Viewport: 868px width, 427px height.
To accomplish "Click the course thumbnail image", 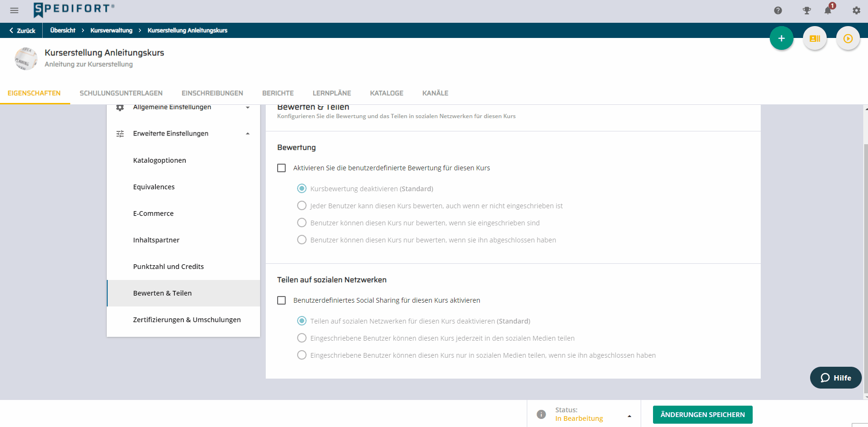I will 26,59.
